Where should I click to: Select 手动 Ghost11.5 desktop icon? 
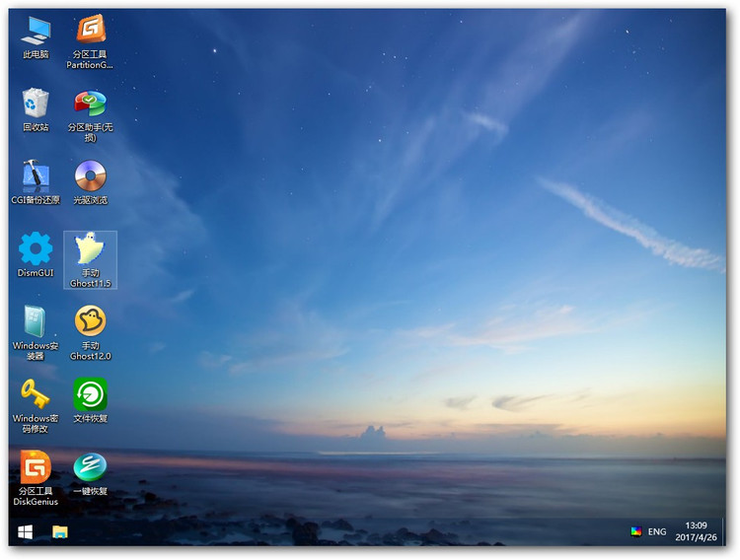[x=90, y=260]
